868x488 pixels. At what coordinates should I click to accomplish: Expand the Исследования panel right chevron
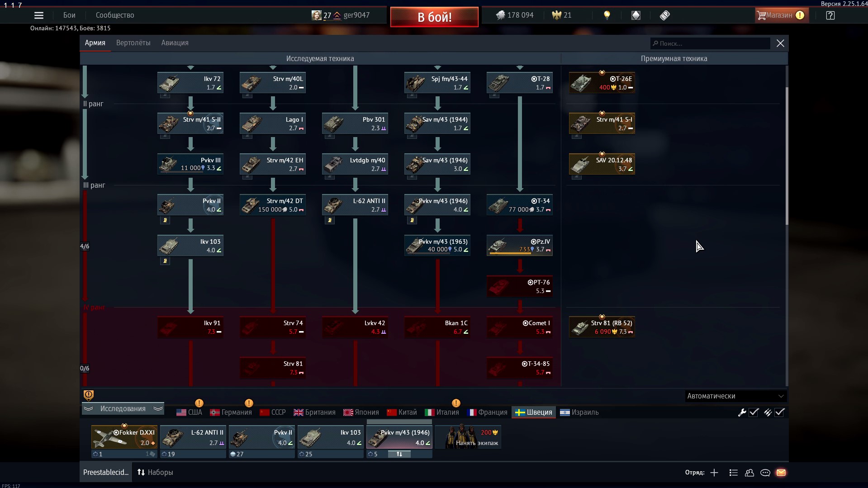point(158,409)
